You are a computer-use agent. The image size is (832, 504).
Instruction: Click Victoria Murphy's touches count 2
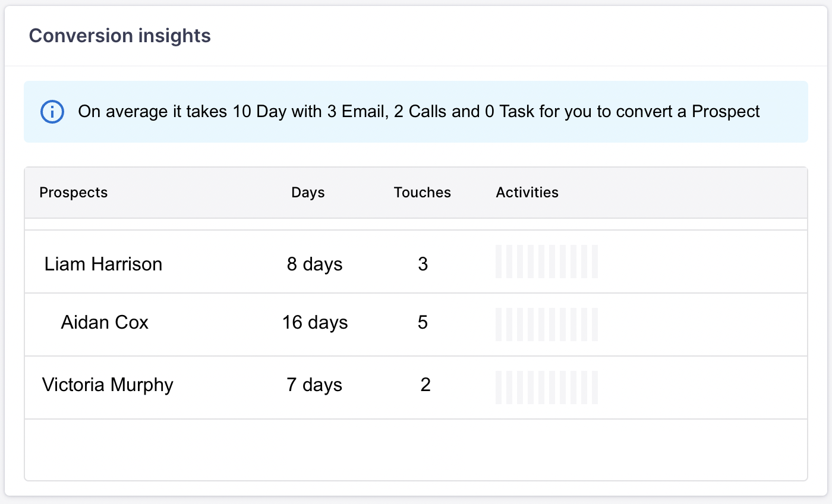pos(425,385)
